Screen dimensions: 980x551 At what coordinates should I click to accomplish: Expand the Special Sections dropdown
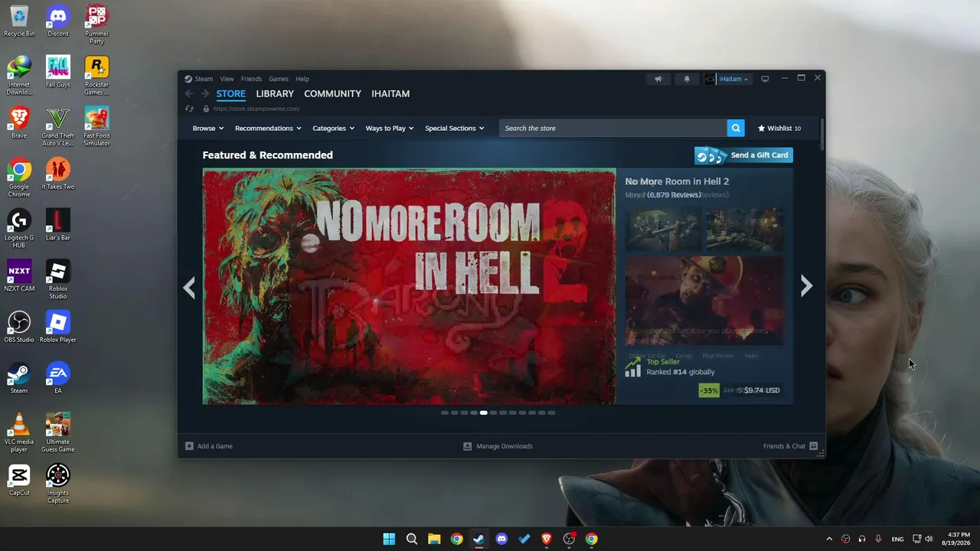tap(455, 129)
